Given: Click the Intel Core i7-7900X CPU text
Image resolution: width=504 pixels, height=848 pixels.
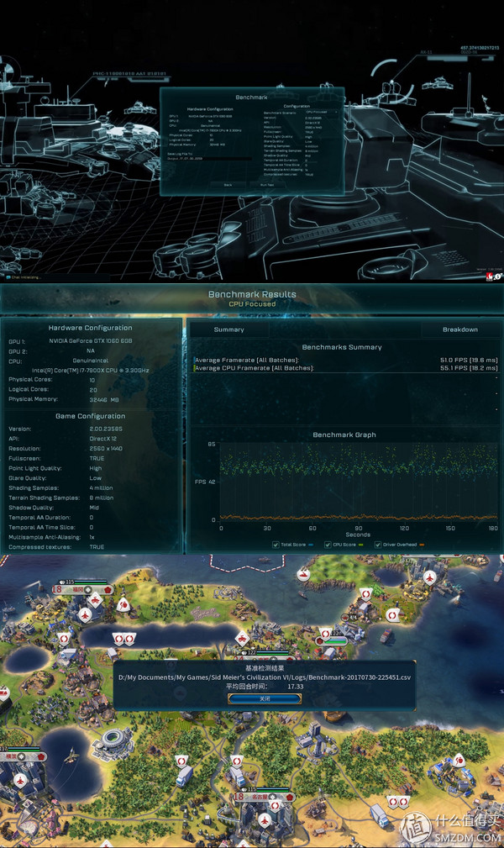Looking at the screenshot, I should tap(91, 371).
